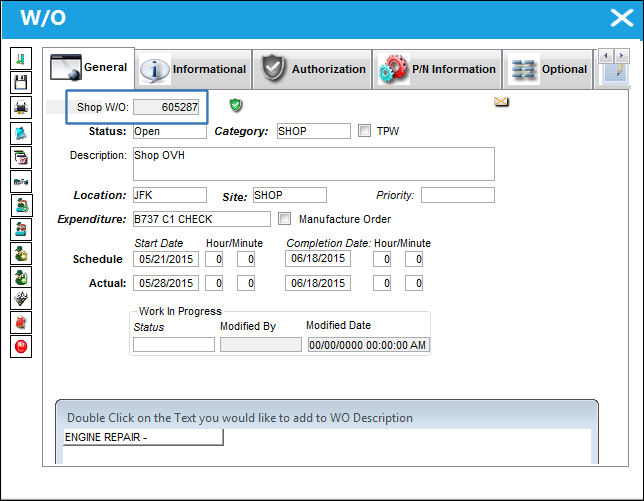Switch to the General tab
The width and height of the screenshot is (644, 501).
pos(89,68)
